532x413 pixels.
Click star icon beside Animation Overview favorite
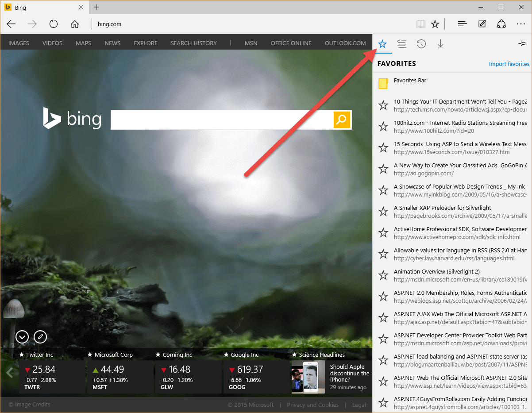383,275
